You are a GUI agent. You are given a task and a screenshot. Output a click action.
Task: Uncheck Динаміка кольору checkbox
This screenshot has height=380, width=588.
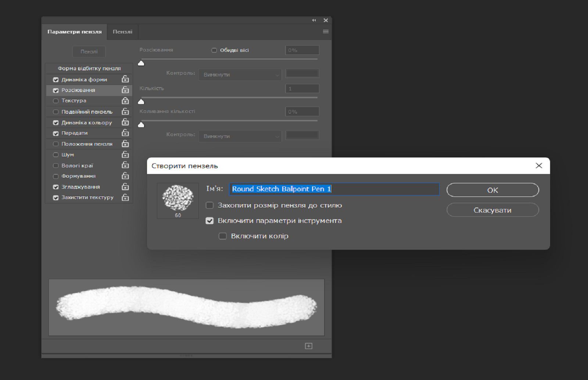(56, 122)
